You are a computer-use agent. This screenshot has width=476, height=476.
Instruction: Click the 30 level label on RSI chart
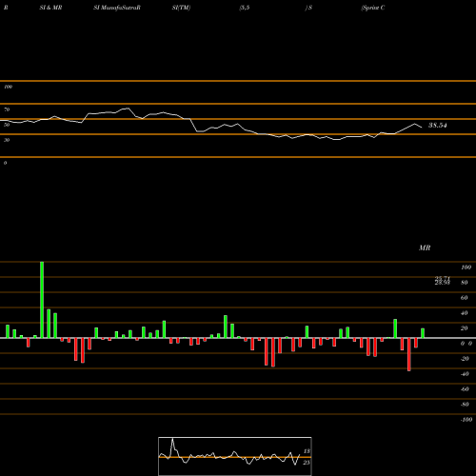(7, 140)
